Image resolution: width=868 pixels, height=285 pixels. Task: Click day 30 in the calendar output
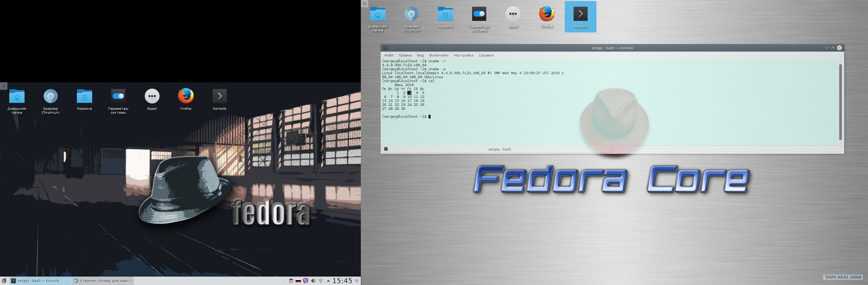click(x=403, y=109)
